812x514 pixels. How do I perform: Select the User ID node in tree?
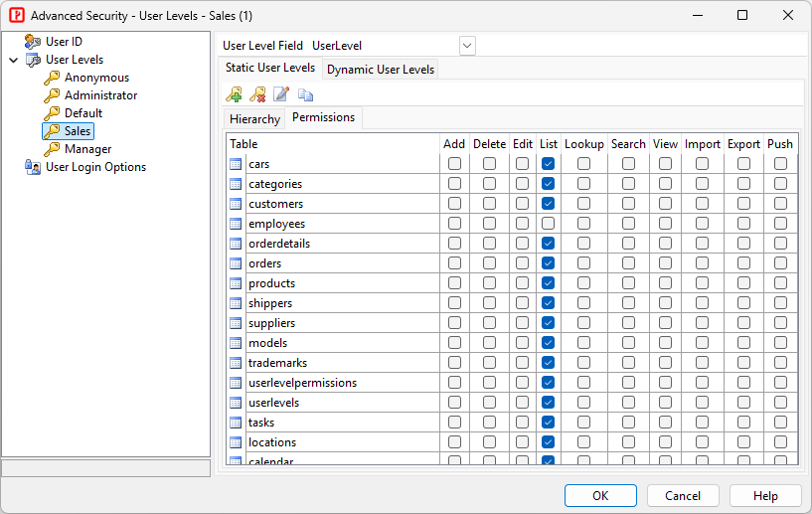pyautogui.click(x=64, y=42)
